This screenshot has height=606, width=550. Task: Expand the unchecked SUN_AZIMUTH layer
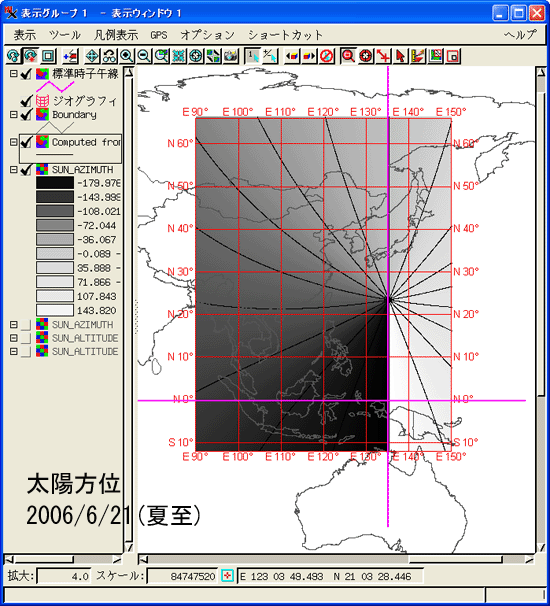click(14, 324)
